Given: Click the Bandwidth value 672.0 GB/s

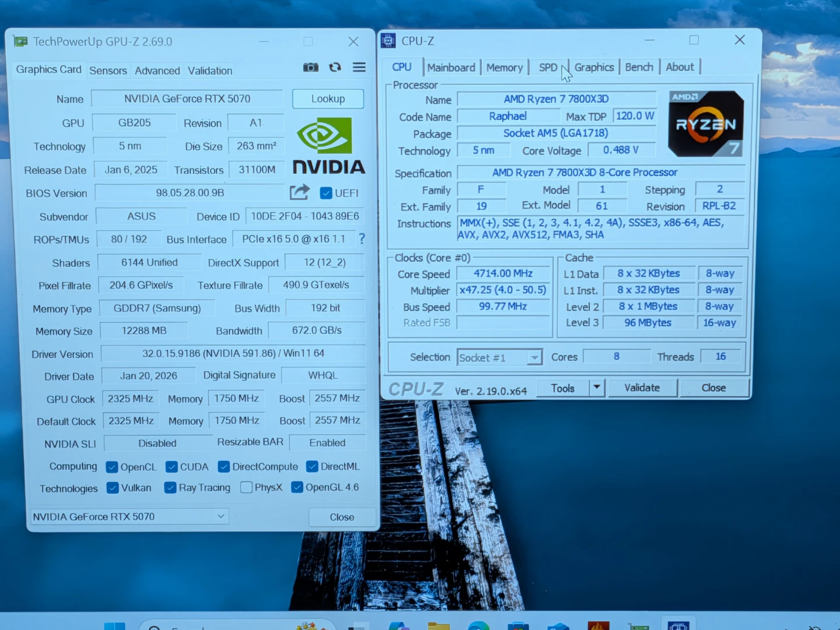Looking at the screenshot, I should coord(317,330).
